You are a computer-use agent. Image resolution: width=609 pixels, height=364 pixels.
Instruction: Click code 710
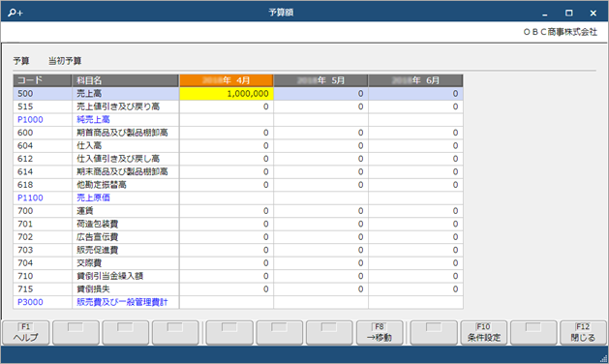25,276
